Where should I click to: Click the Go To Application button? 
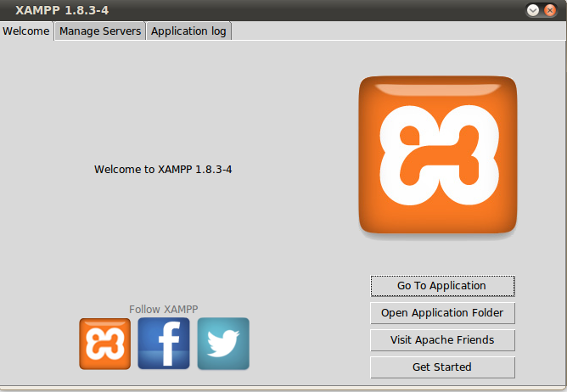tap(442, 286)
